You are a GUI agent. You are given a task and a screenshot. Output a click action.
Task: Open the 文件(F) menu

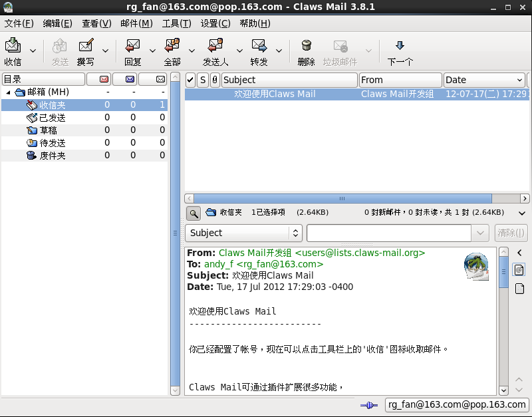click(x=19, y=23)
